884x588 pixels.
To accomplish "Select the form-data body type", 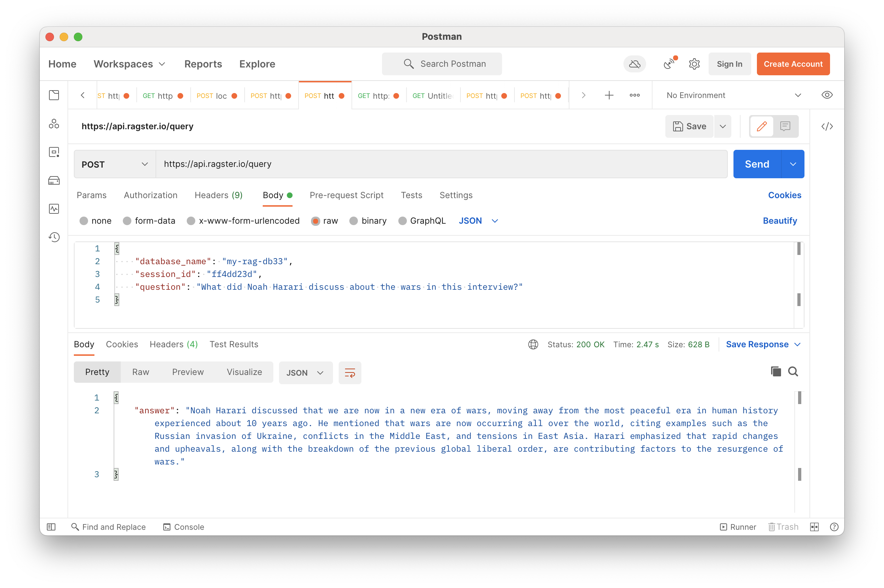I will (x=127, y=221).
